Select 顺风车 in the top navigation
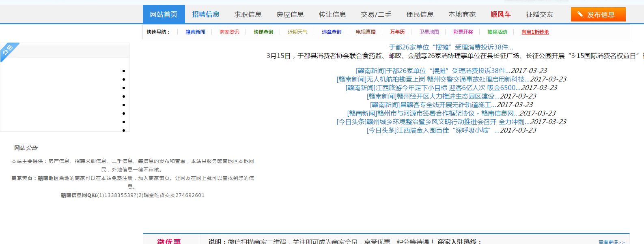Viewport: 644px width, 244px height. pyautogui.click(x=501, y=15)
